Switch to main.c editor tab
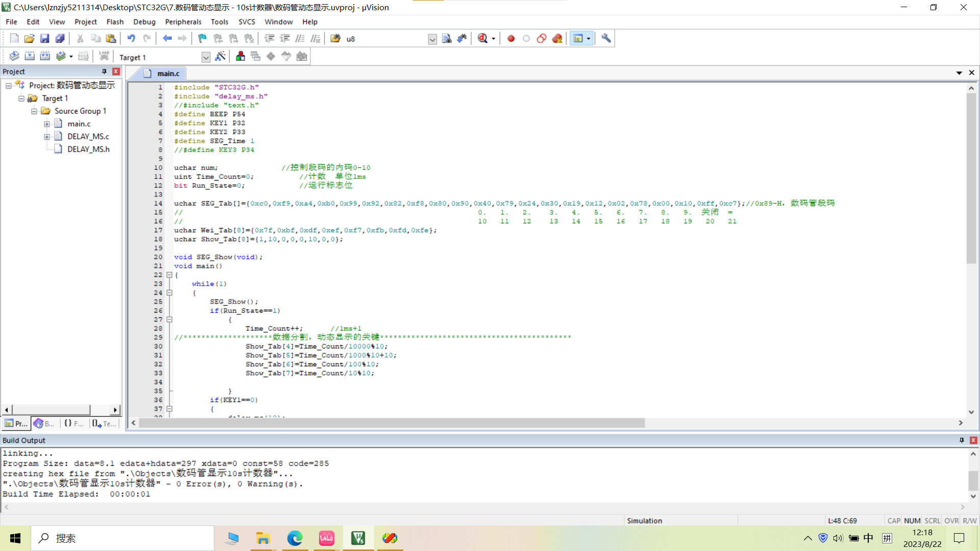 (x=162, y=73)
